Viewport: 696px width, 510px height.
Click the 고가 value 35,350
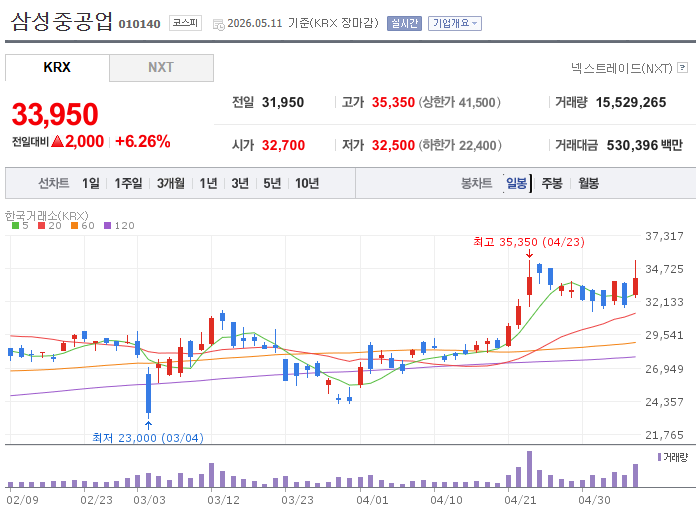(x=393, y=103)
